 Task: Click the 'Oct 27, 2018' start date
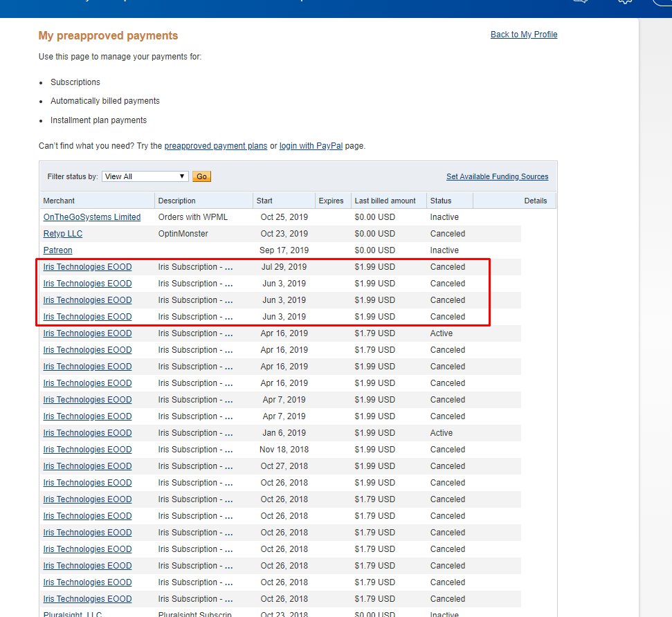284,466
